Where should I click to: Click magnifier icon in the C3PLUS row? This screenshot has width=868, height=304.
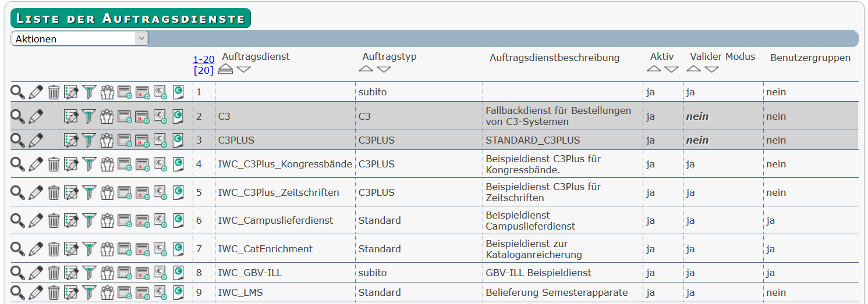click(x=18, y=140)
